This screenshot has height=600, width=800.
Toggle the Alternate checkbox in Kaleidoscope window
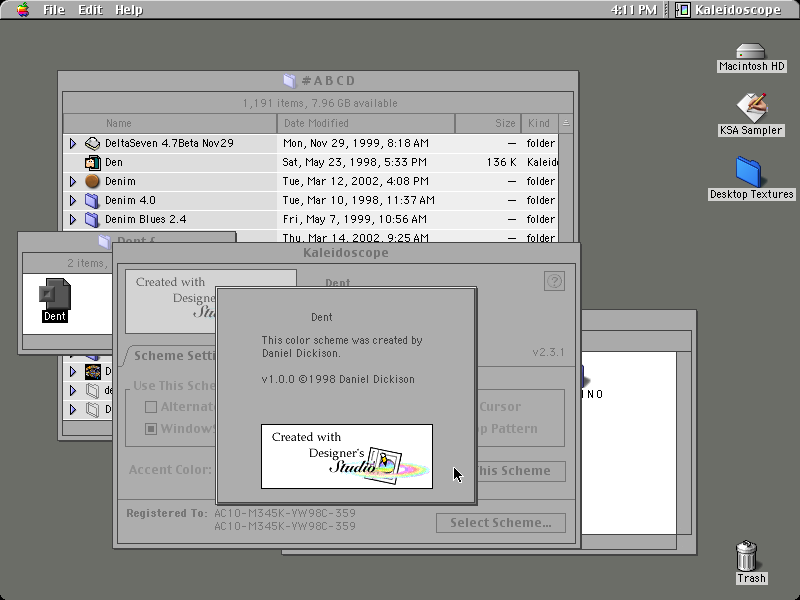point(151,407)
